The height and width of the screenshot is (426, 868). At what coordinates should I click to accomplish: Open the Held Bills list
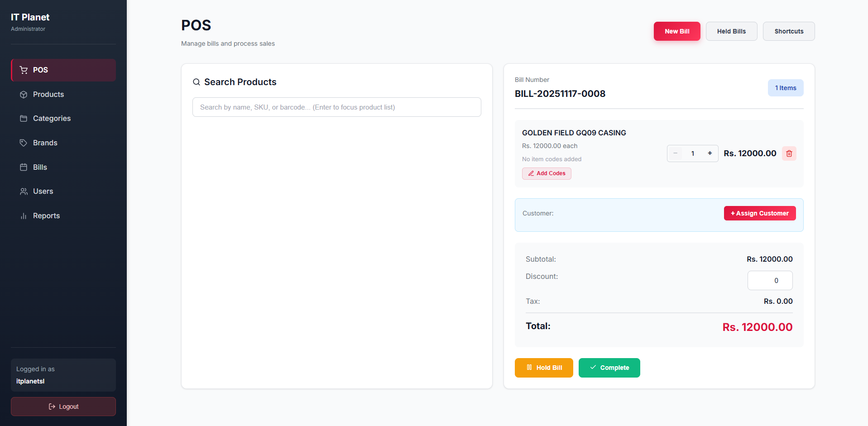pyautogui.click(x=731, y=31)
